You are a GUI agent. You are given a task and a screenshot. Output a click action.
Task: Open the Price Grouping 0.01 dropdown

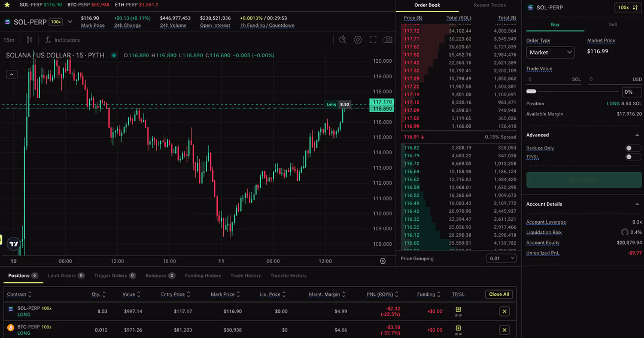[x=501, y=258]
